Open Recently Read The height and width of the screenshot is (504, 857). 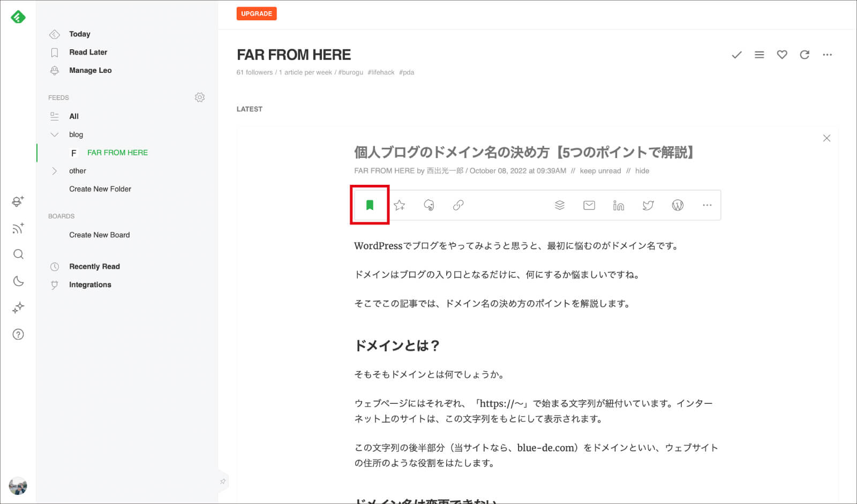tap(94, 266)
